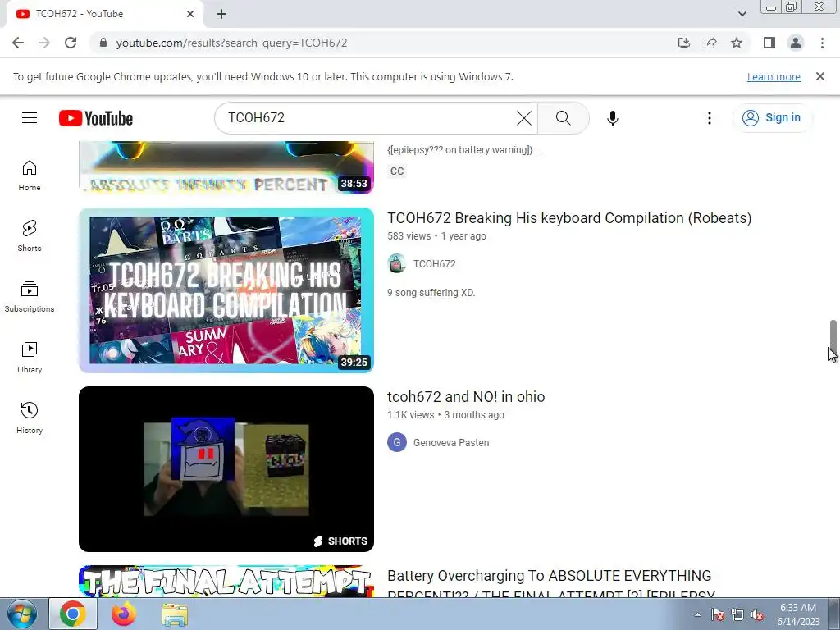Open the taskbar clock showing 6:33 AM
The image size is (840, 630).
click(797, 614)
